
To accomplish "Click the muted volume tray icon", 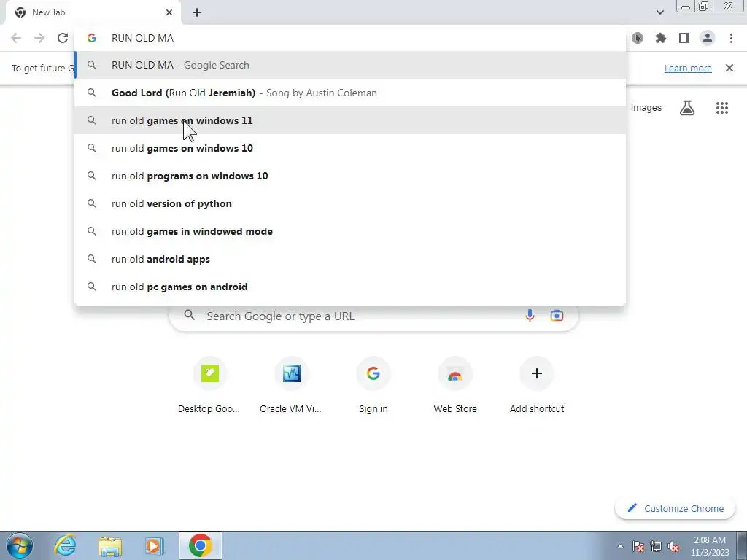I will tap(673, 546).
